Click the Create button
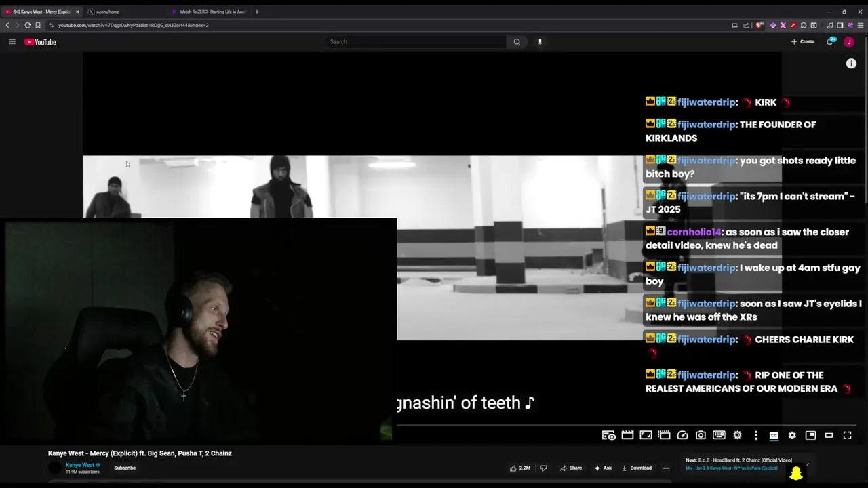Screen dimensions: 868x488 [803, 42]
